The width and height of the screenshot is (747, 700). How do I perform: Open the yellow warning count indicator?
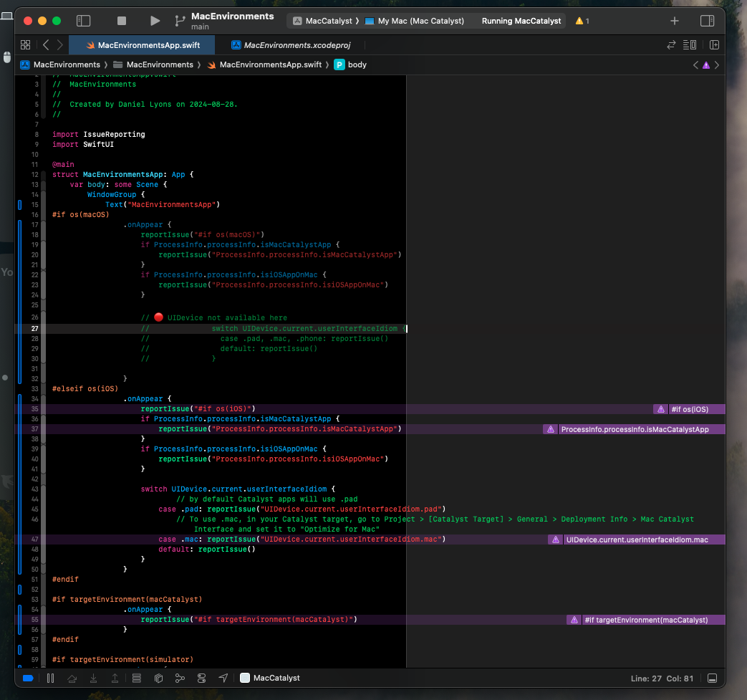click(x=582, y=21)
